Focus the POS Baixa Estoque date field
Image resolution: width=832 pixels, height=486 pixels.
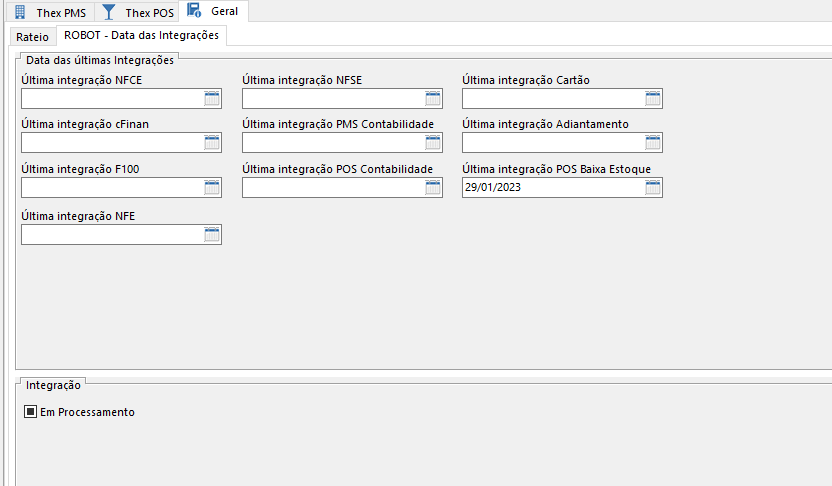click(x=552, y=188)
